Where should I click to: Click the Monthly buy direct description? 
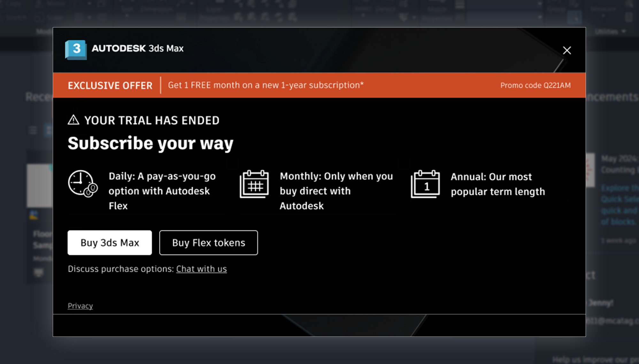[336, 191]
